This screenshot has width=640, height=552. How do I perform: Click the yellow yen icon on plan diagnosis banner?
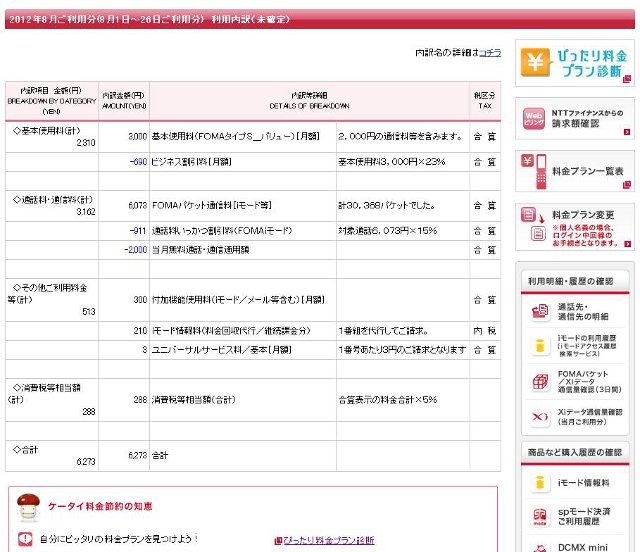[535, 62]
